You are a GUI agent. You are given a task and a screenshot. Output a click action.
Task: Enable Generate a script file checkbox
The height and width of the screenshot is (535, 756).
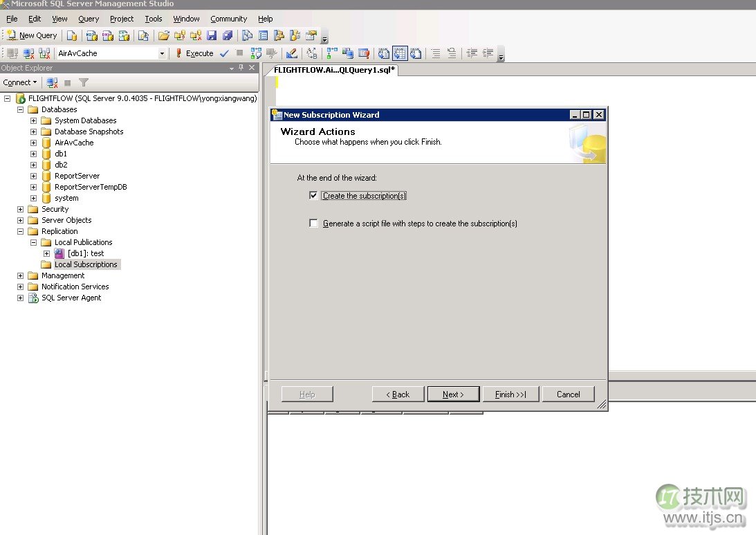pos(313,224)
